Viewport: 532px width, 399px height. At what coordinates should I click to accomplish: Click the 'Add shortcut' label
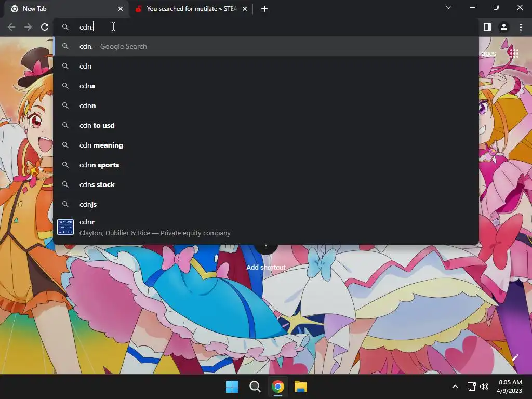(x=265, y=268)
